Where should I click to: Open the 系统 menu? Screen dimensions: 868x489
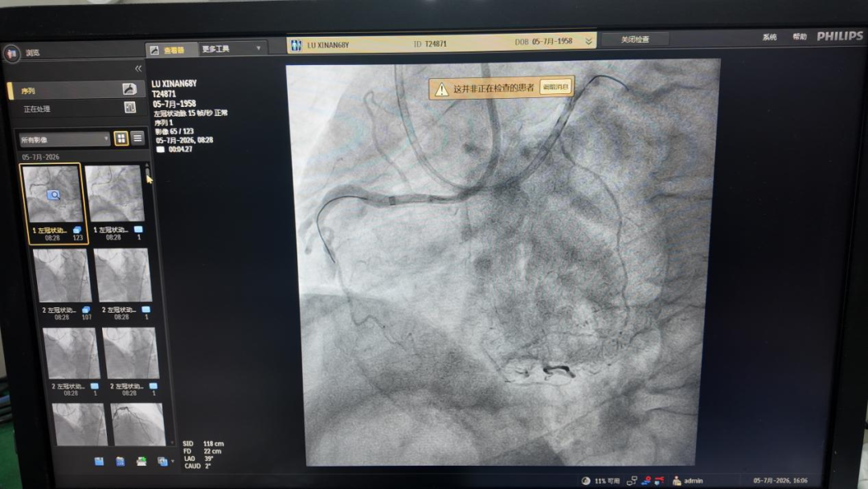pyautogui.click(x=769, y=37)
